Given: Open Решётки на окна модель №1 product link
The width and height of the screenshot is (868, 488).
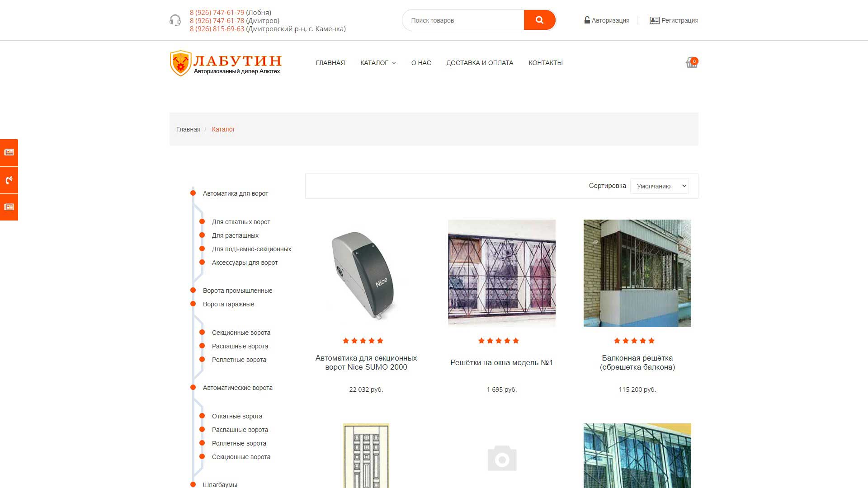Looking at the screenshot, I should (x=501, y=362).
